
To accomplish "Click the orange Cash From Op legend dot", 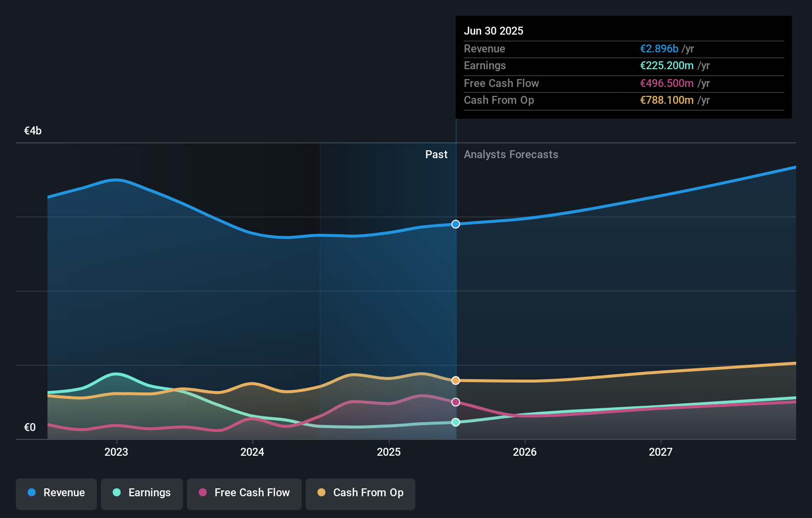I will point(321,493).
